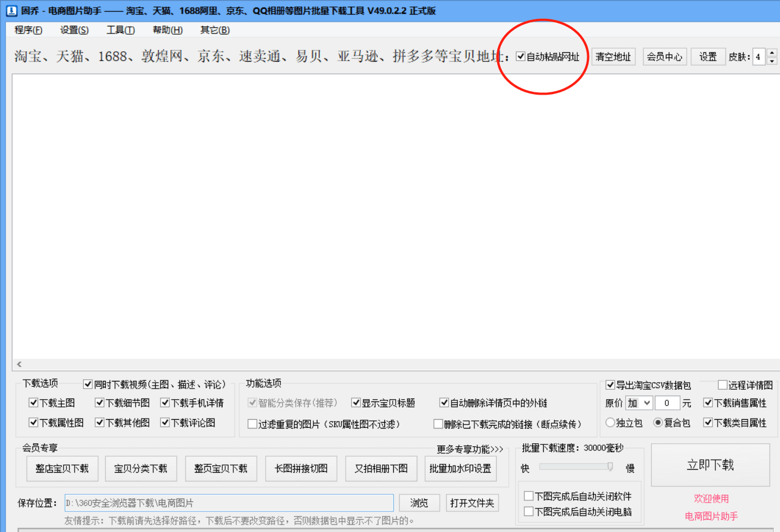Image resolution: width=780 pixels, height=532 pixels.
Task: Toggle the 自动粘贴网址 checkbox
Action: click(x=521, y=56)
